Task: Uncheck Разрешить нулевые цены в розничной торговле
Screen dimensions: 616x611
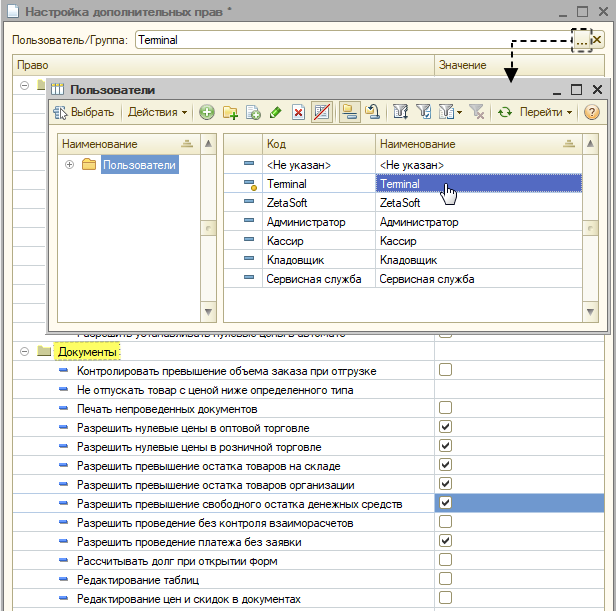Action: pos(445,446)
